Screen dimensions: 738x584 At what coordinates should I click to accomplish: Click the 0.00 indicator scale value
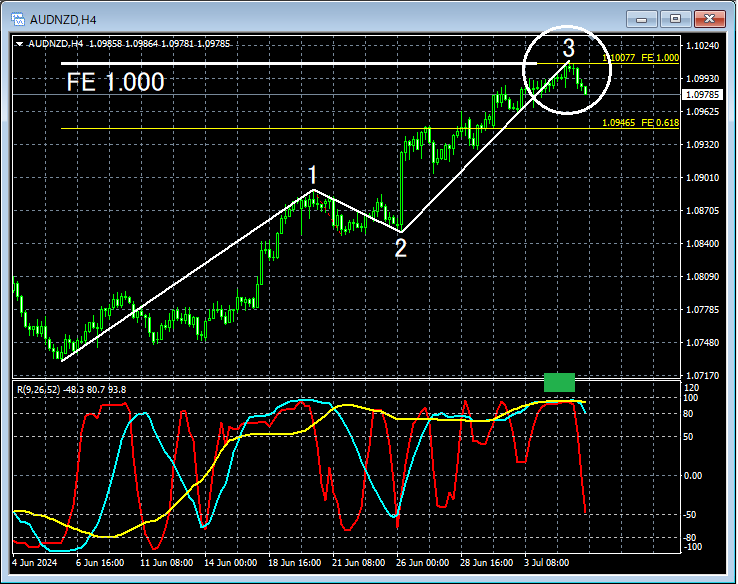pos(693,476)
